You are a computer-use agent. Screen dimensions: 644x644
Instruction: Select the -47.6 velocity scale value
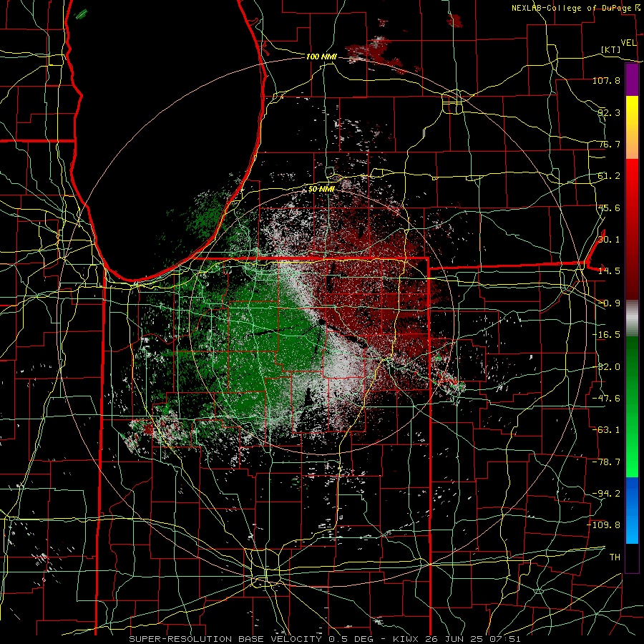[606, 399]
